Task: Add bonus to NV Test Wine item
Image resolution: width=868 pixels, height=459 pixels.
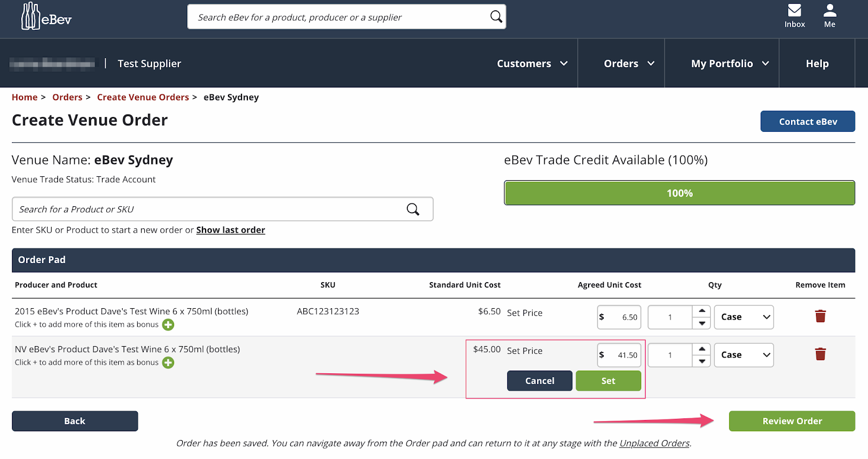Action: [168, 363]
